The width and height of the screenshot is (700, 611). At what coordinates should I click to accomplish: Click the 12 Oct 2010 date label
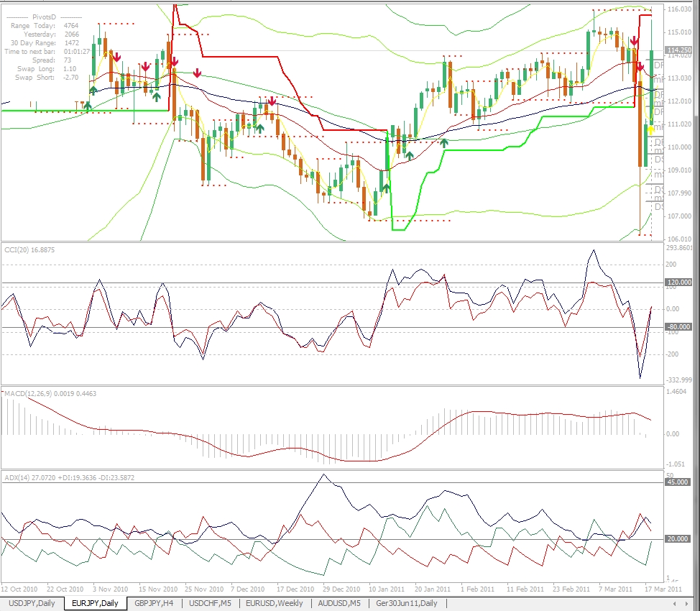coord(19,589)
